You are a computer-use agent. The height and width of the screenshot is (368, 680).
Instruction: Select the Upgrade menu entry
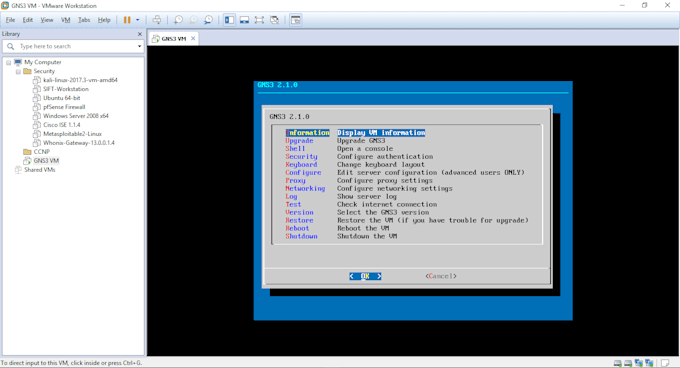299,140
